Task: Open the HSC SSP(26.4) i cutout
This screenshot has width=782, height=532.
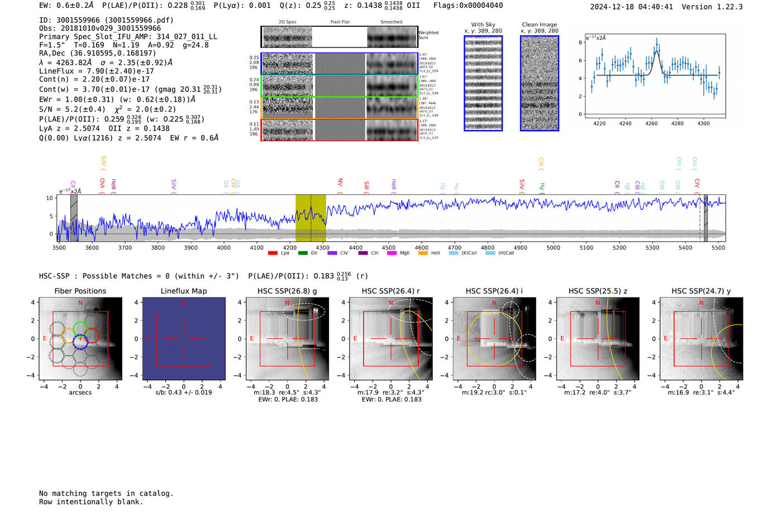Action: click(x=494, y=339)
